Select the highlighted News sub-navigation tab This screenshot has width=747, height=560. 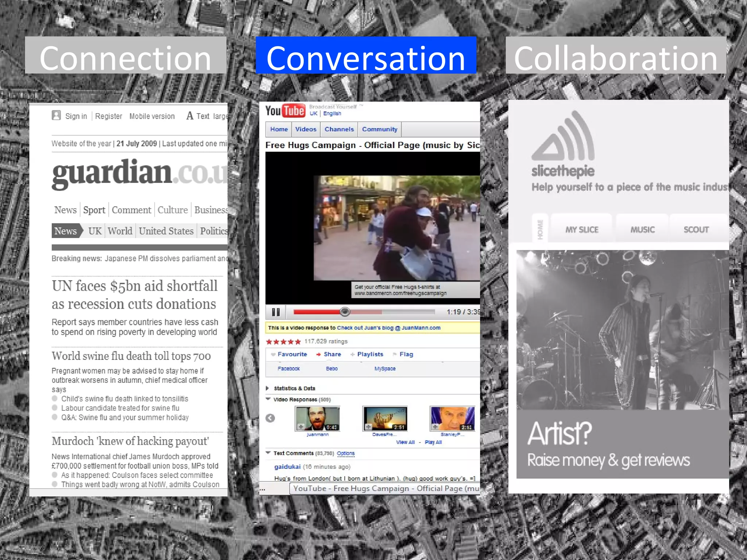(x=66, y=231)
